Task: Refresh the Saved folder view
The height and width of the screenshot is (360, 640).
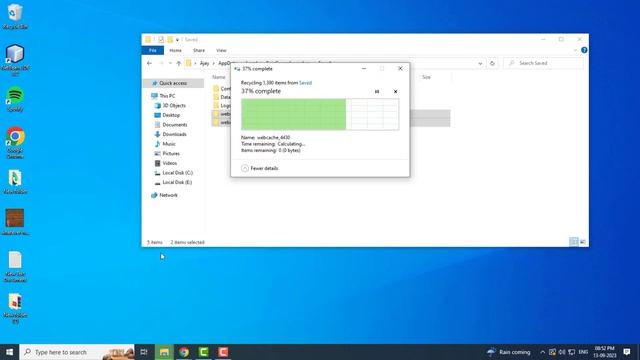Action: [x=492, y=63]
